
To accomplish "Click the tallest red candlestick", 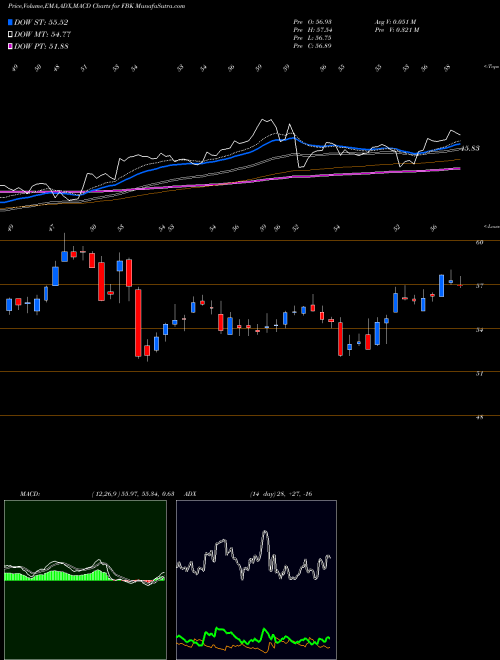I will pos(138,323).
